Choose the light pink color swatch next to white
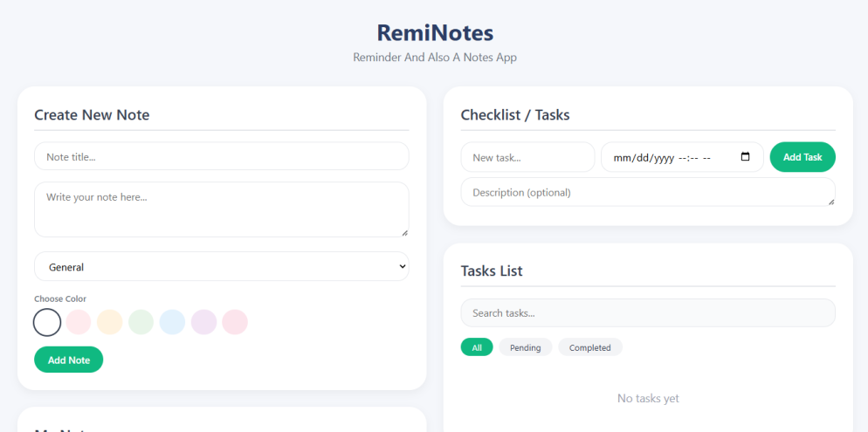The width and height of the screenshot is (868, 432). 78,323
